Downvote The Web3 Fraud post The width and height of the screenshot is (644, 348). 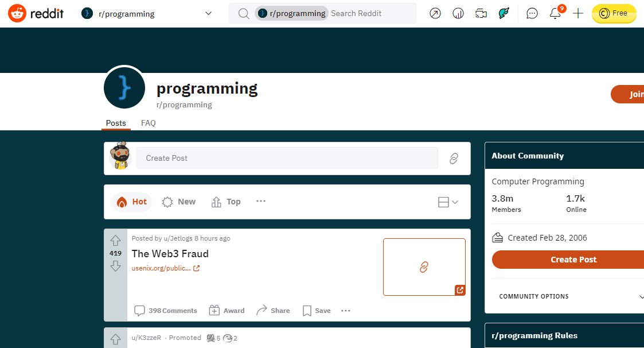(115, 266)
